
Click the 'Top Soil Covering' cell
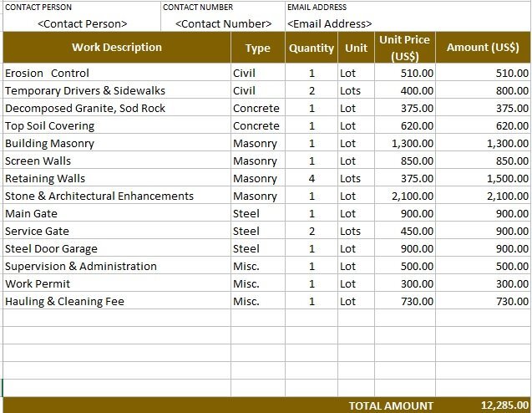click(x=117, y=125)
